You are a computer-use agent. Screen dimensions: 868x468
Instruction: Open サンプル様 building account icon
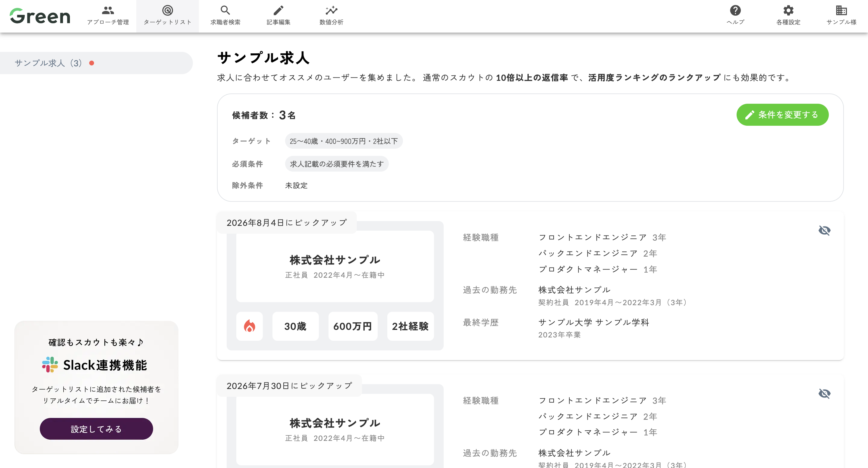pyautogui.click(x=841, y=11)
